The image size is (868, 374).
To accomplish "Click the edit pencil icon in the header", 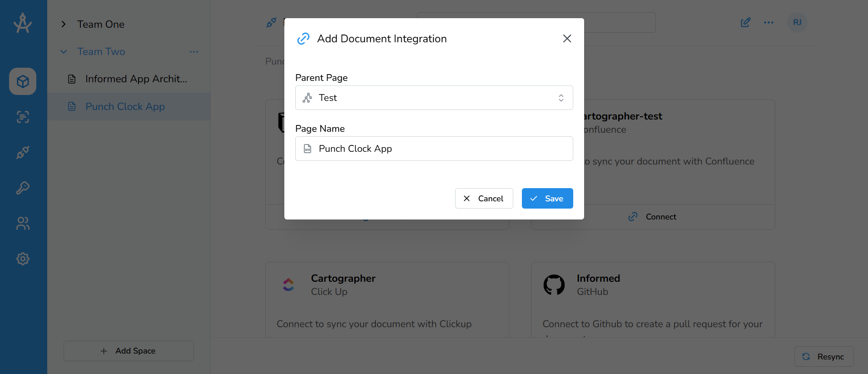I will coord(745,22).
